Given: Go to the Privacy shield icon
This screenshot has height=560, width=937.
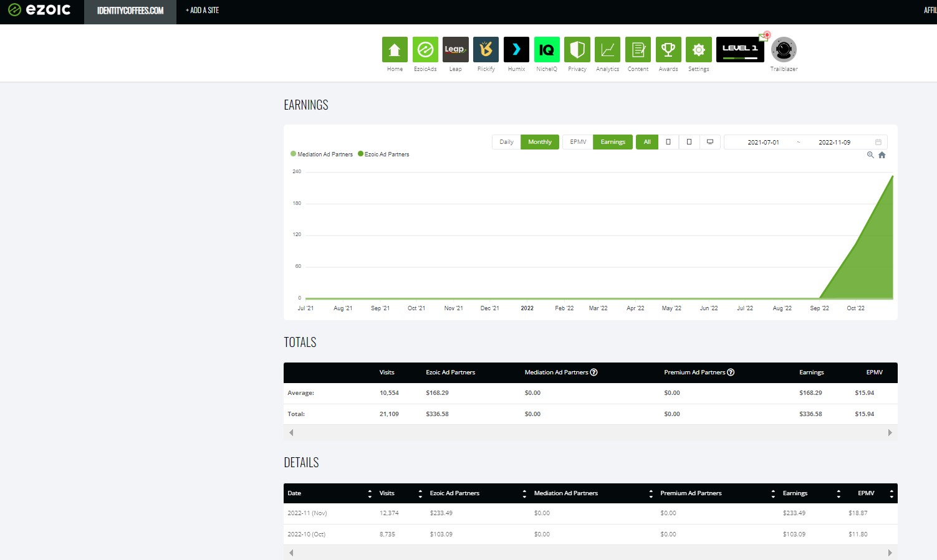Looking at the screenshot, I should 577,50.
